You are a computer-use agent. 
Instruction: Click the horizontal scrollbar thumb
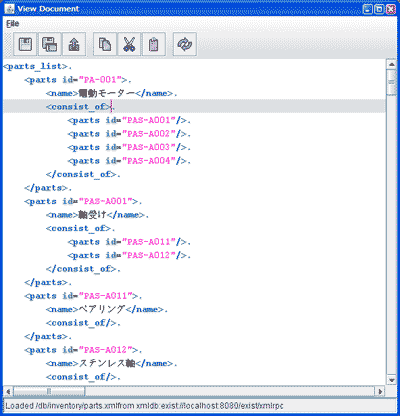pos(49,391)
